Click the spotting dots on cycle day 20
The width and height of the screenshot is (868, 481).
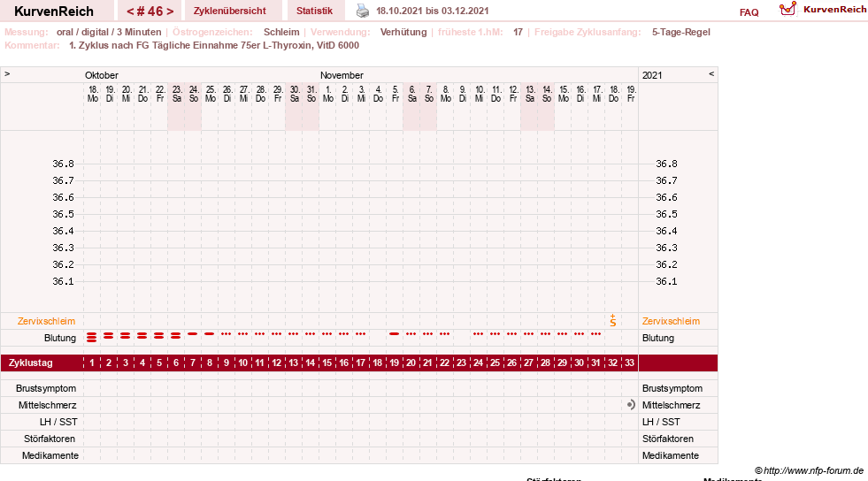click(411, 334)
